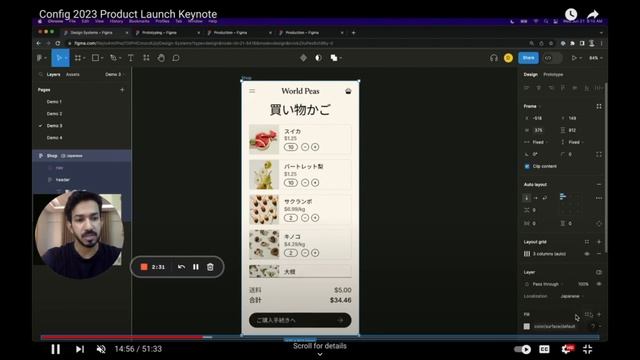Viewport: 640px width, 360px height.
Task: Decrease スイカ quantity with minus
Action: pos(305,147)
